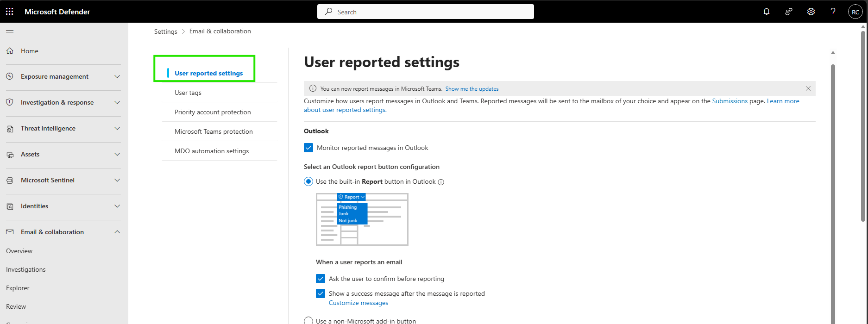The width and height of the screenshot is (868, 324).
Task: Click Learn more about user reported settings
Action: 783,101
